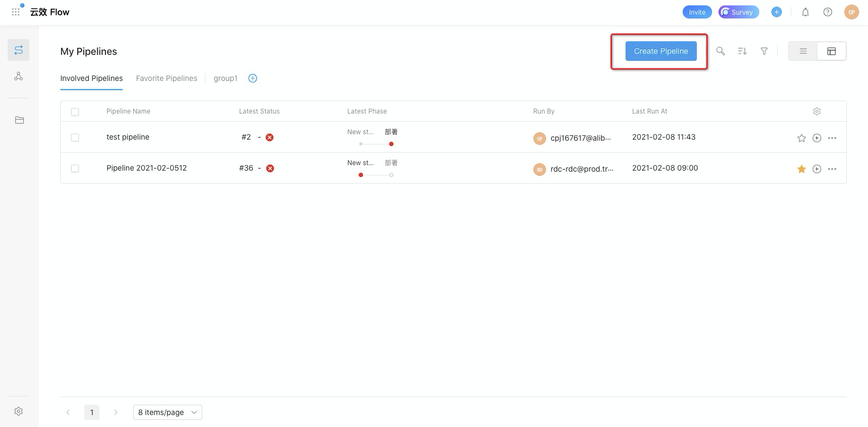Open more options for Pipeline 2021-02-0512

click(x=832, y=169)
